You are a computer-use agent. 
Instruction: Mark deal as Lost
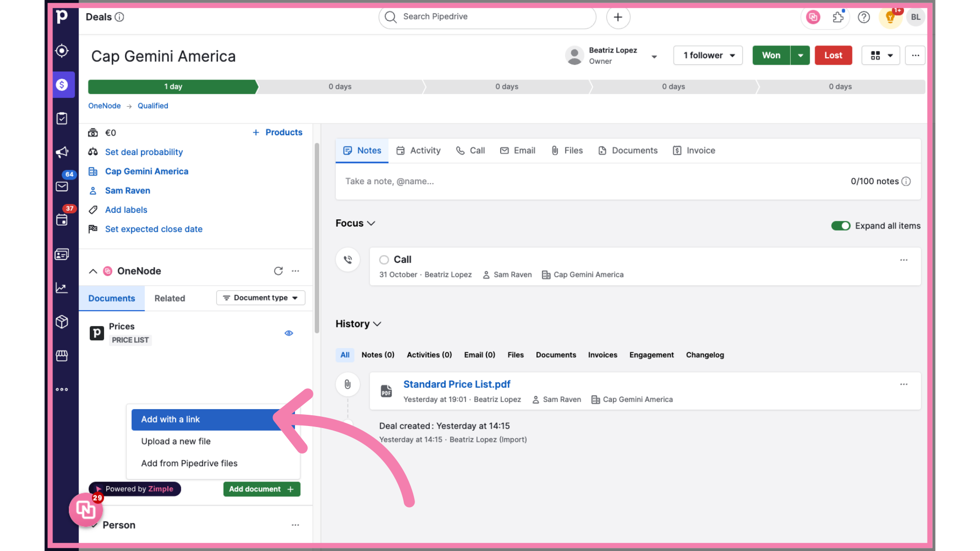(x=833, y=55)
